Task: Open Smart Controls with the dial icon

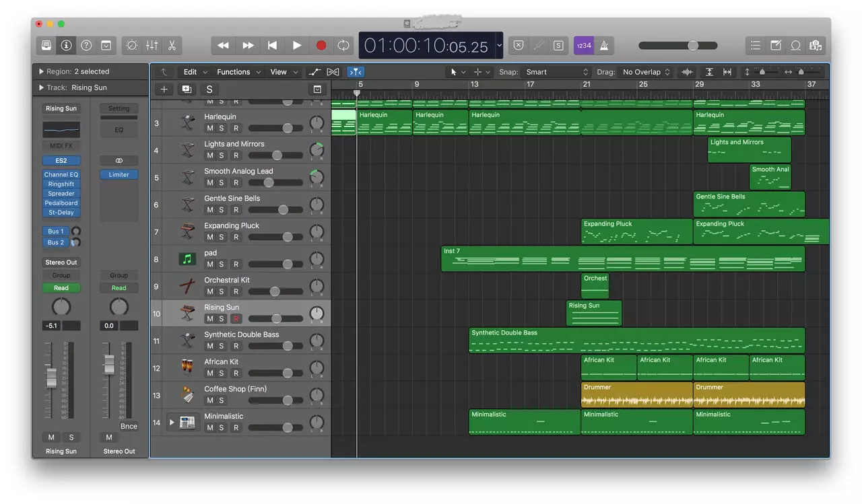Action: click(x=131, y=45)
